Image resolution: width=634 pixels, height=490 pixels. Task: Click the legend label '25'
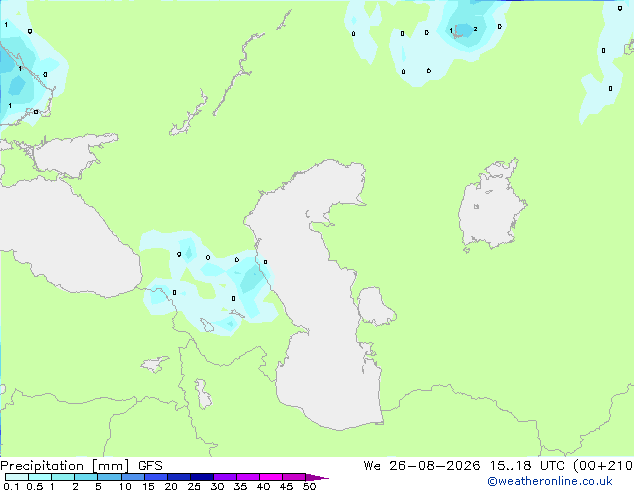pos(194,486)
